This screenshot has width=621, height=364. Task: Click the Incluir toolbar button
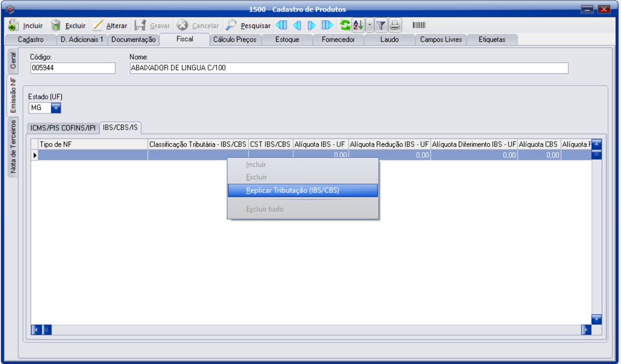[26, 26]
